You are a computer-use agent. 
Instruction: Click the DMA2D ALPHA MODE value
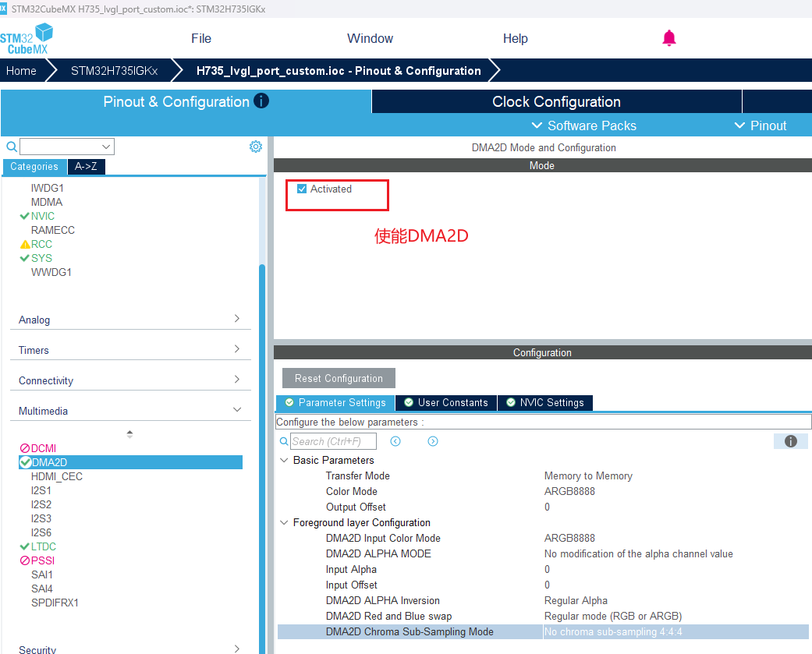pos(638,553)
